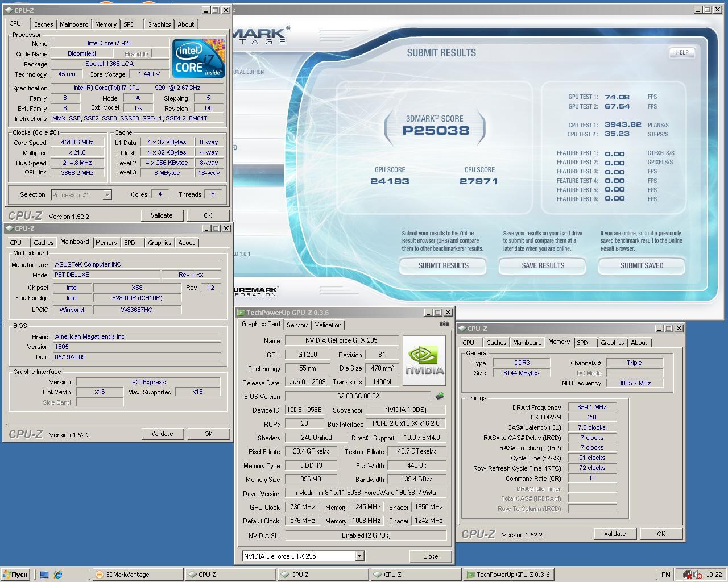This screenshot has height=582, width=728.
Task: Open CPU tab in Memory CPU-Z window
Action: 469,343
